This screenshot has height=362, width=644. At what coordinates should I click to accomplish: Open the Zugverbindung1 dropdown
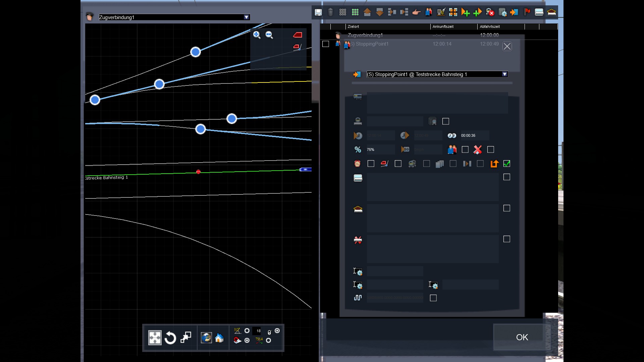[247, 17]
